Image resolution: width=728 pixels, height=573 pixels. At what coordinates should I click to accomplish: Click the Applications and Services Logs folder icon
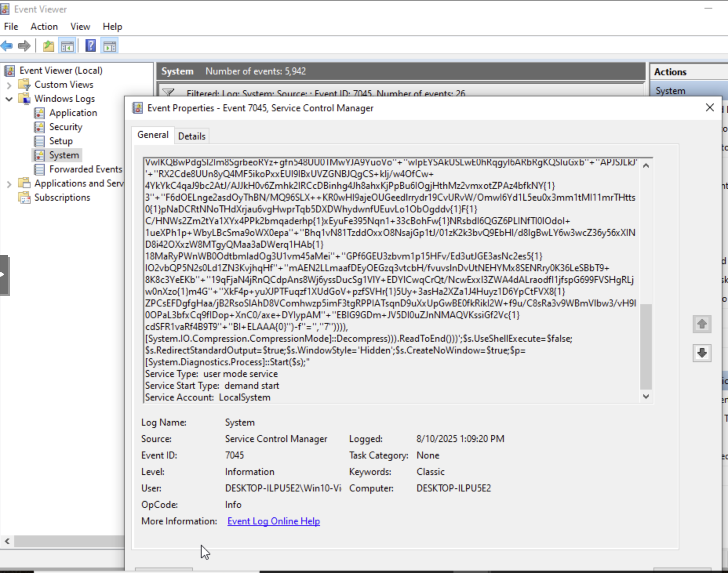tap(24, 183)
